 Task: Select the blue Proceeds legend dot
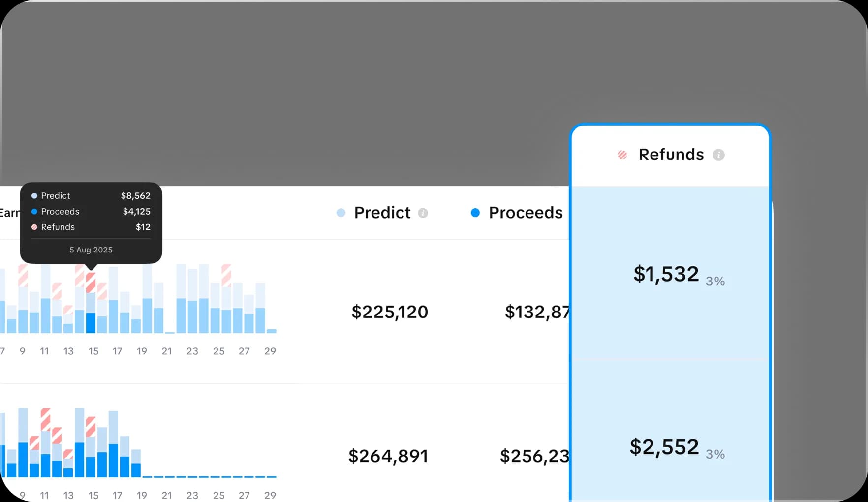[x=475, y=213]
